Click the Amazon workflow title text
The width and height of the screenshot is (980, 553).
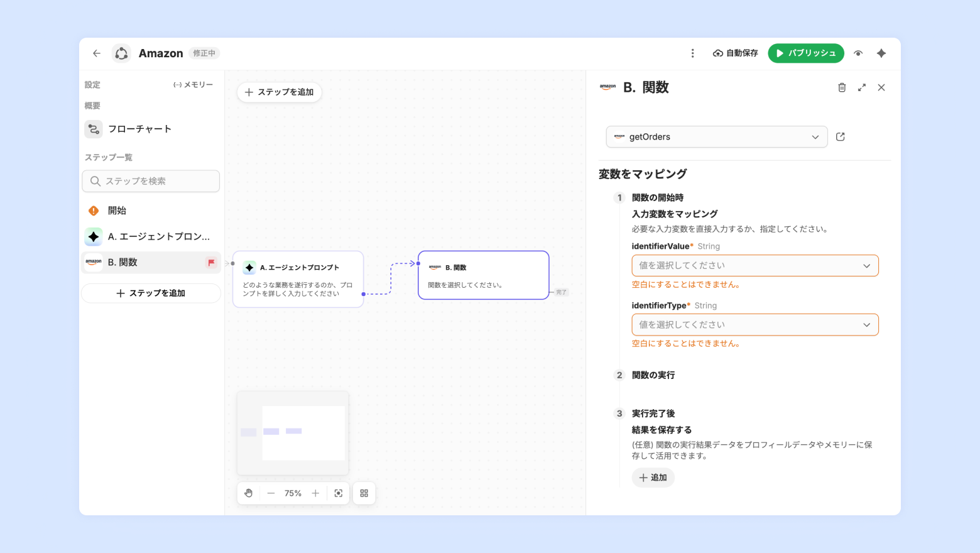[161, 53]
